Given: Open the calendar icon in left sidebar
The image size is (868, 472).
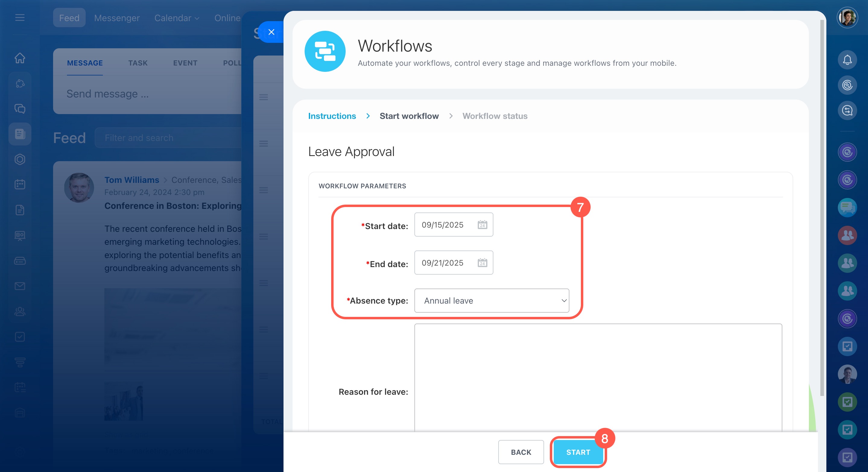Looking at the screenshot, I should point(20,184).
